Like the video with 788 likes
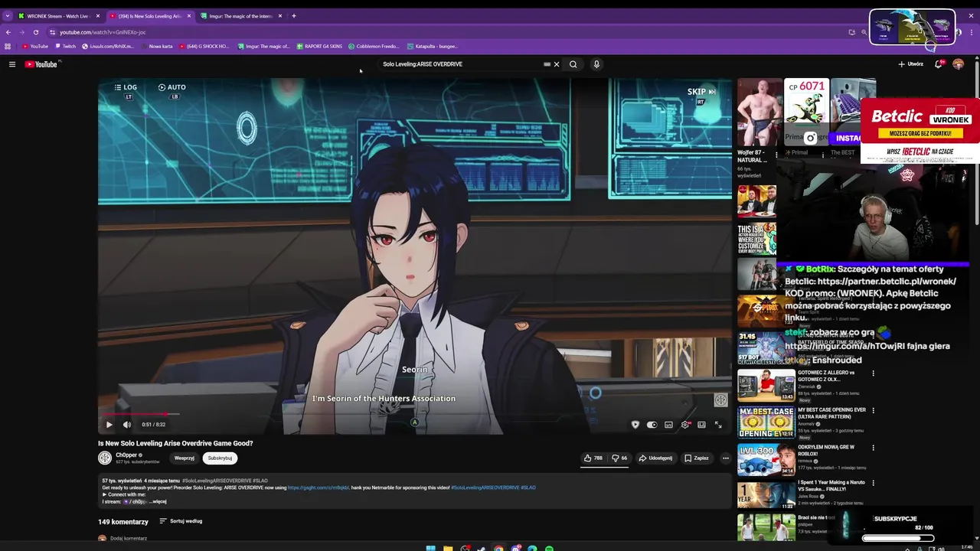 [593, 458]
